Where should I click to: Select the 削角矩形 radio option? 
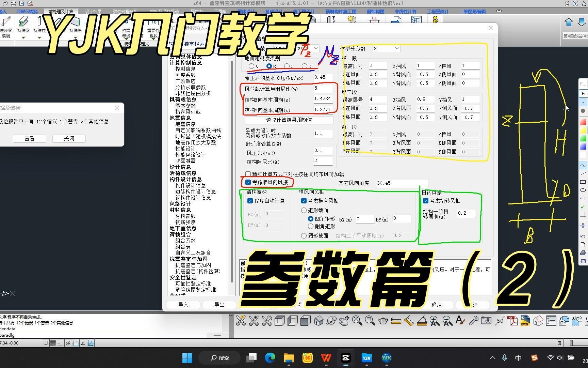click(310, 226)
